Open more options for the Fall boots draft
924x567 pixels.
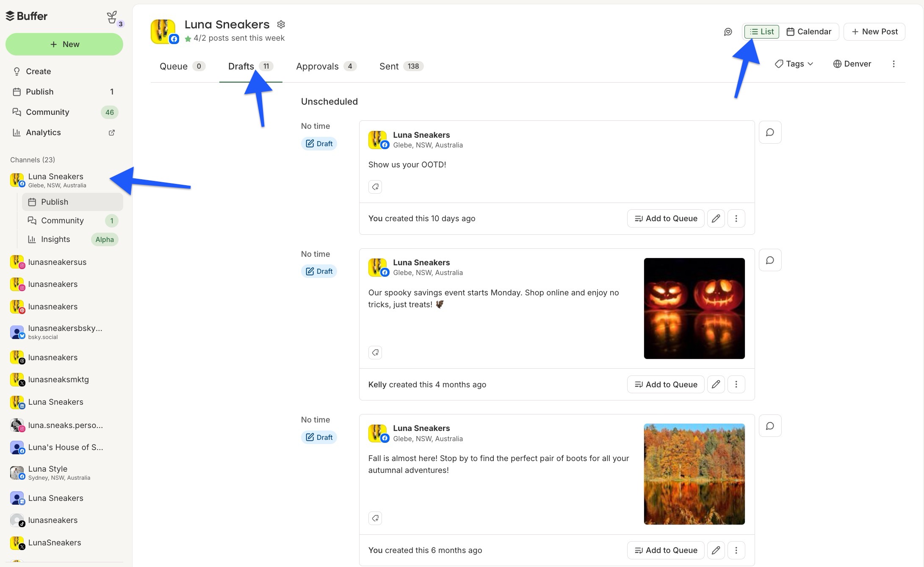(736, 550)
